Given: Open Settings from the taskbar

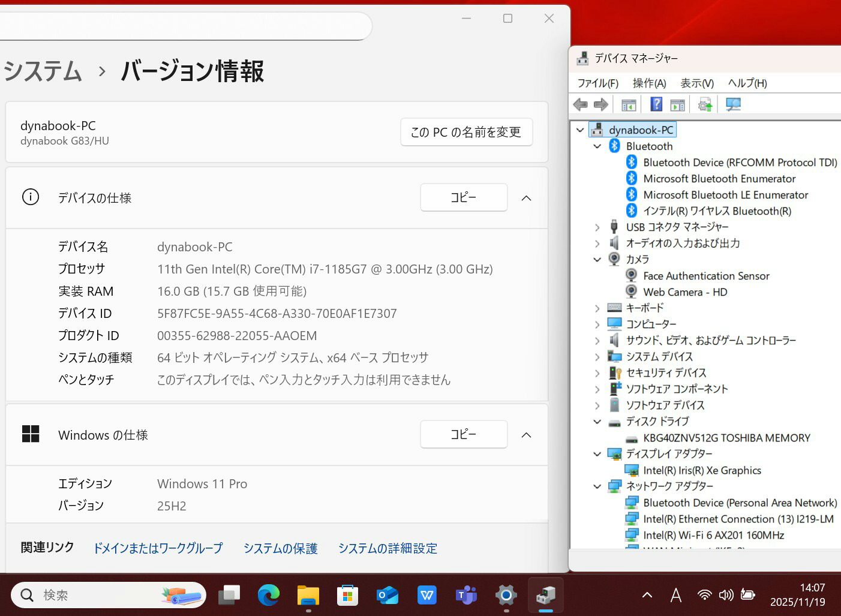Looking at the screenshot, I should click(506, 595).
